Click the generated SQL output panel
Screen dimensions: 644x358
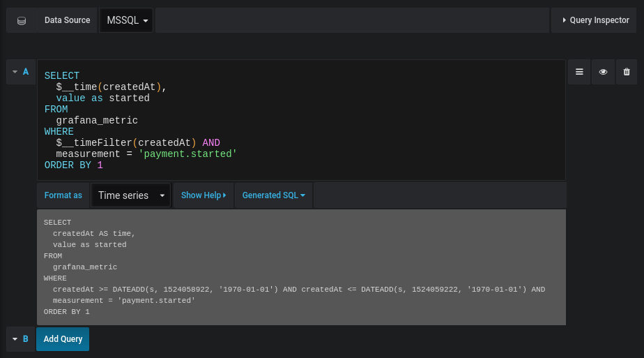pos(301,267)
